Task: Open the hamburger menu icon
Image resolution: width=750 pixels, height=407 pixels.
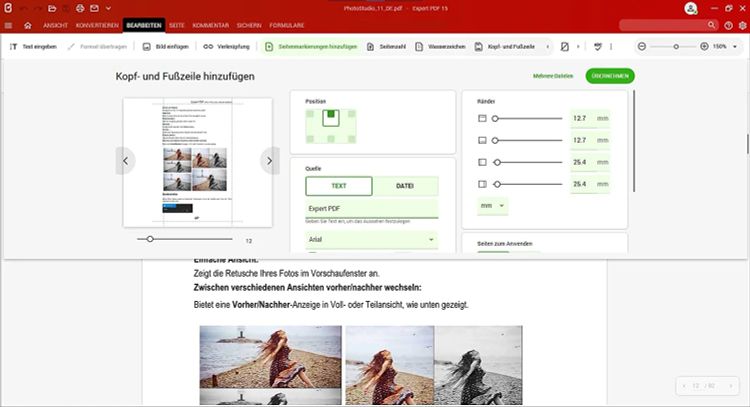Action: click(x=9, y=25)
